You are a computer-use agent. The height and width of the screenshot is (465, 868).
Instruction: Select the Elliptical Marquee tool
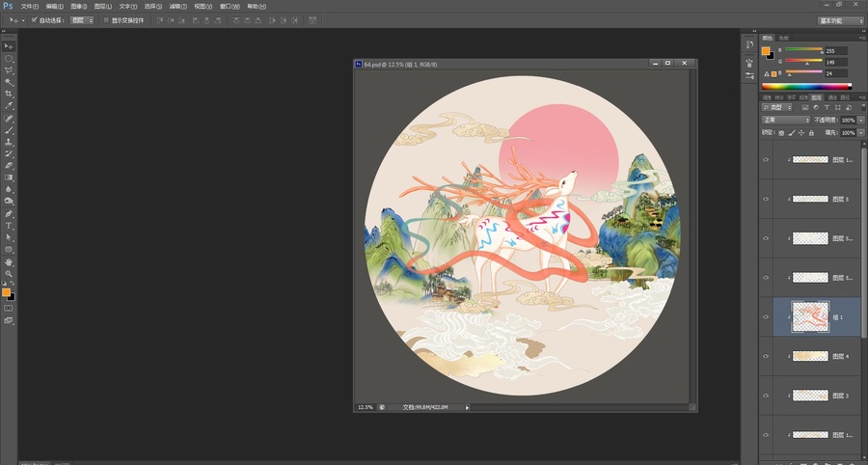click(x=9, y=59)
